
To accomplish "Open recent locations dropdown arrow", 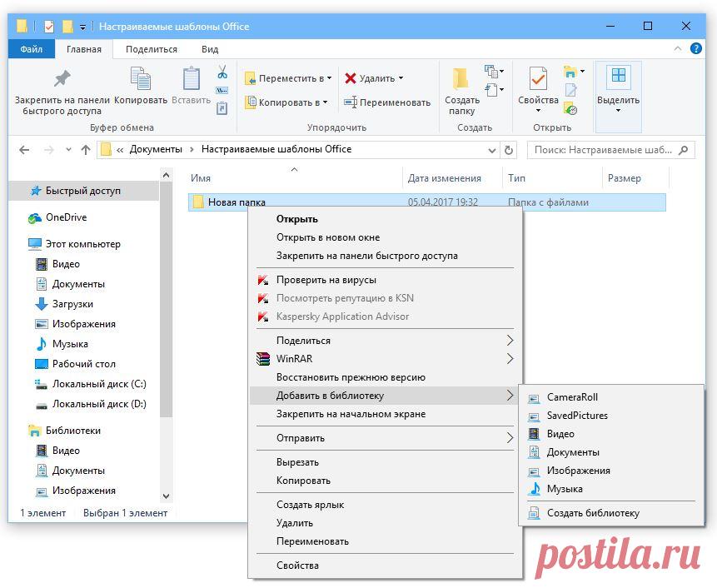I will click(68, 150).
